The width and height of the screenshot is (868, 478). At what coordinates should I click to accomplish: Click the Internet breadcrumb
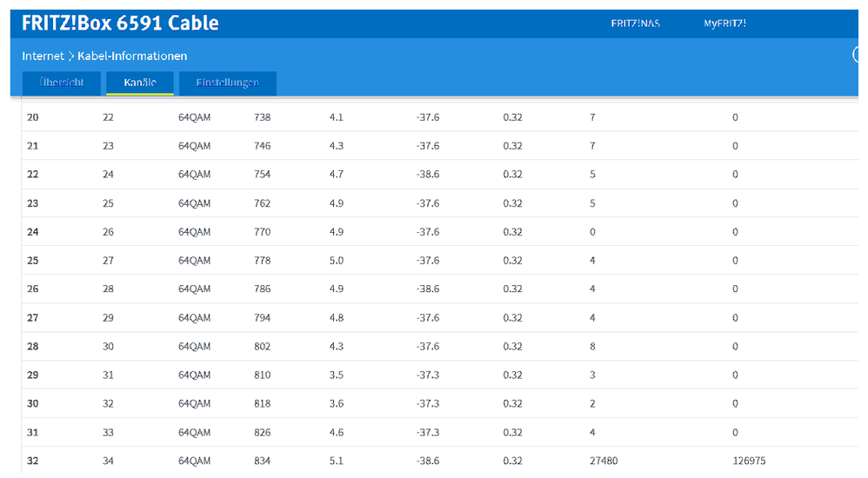click(x=43, y=56)
